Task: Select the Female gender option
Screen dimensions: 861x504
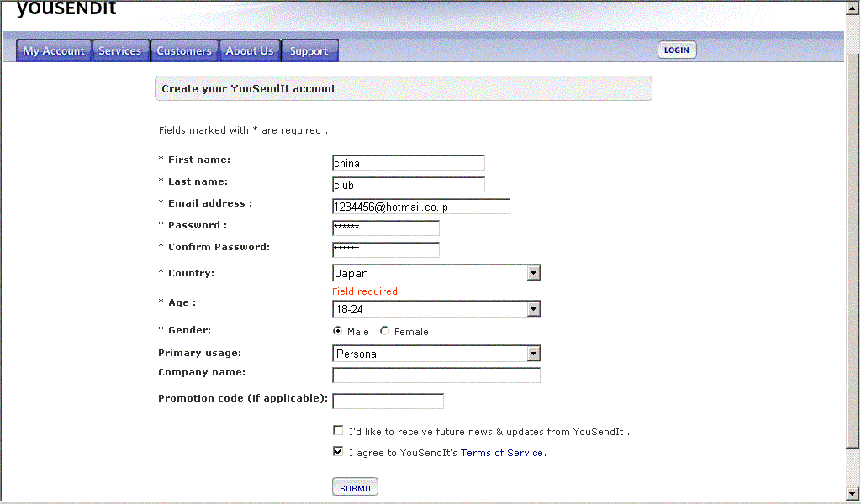Action: [385, 331]
